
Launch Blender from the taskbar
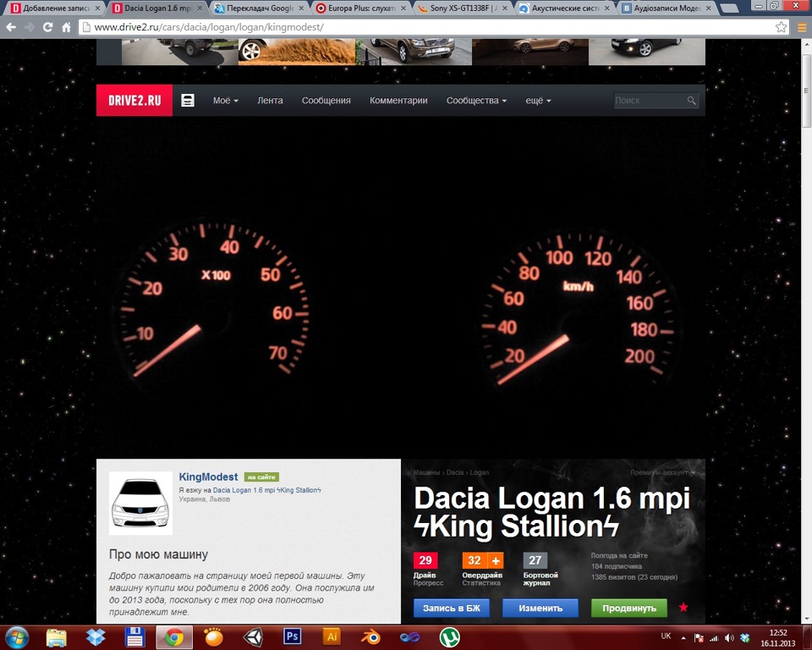370,637
